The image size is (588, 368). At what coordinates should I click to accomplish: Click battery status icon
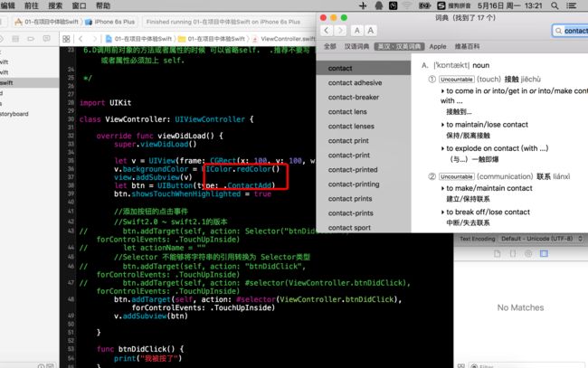(424, 5)
